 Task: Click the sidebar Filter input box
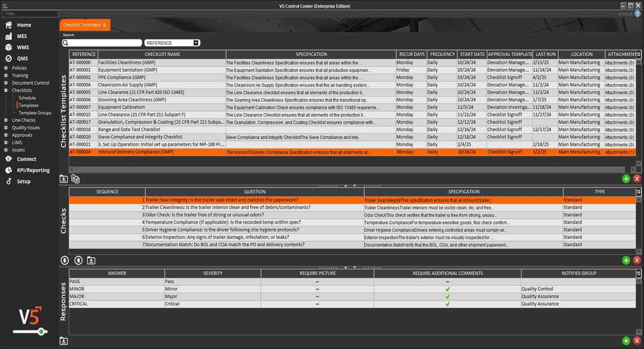(x=30, y=14)
